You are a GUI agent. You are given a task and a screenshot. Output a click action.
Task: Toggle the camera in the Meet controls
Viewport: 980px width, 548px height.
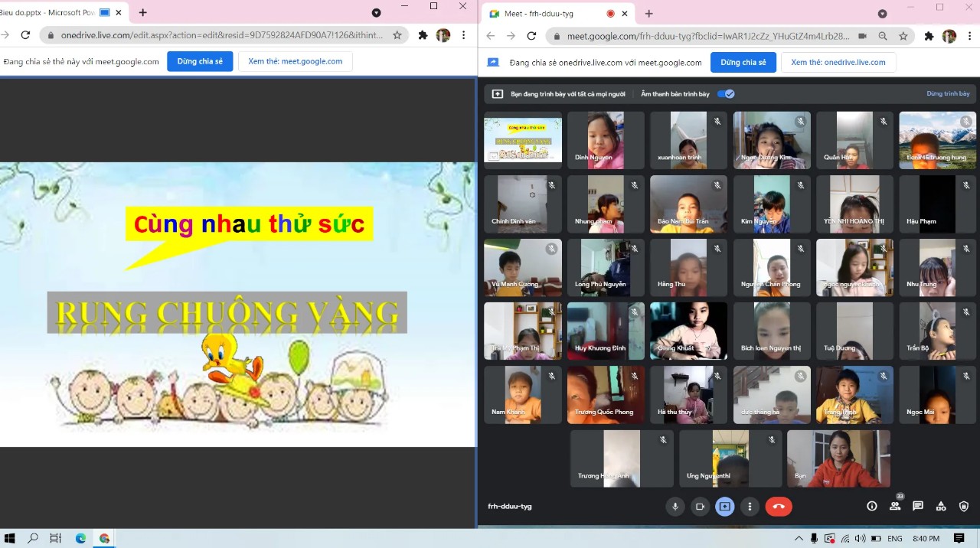tap(699, 506)
